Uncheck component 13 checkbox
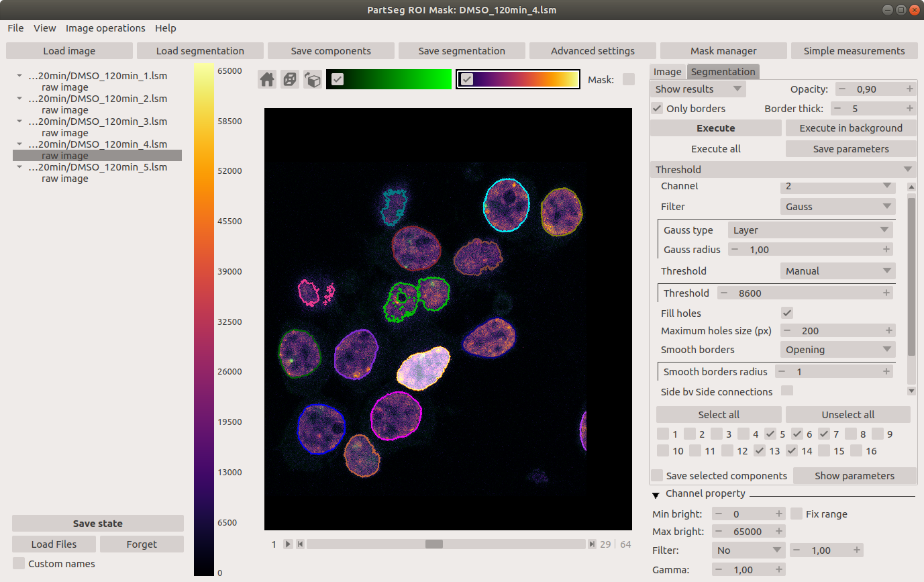Image resolution: width=924 pixels, height=582 pixels. coord(760,451)
